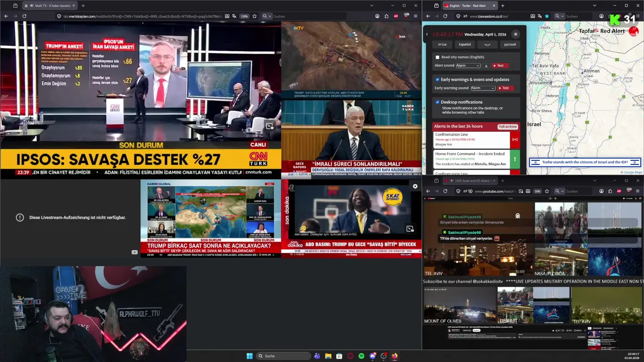Viewport: 644px width, 362px height.
Task: Reload the YouTube livestream page
Action: (445, 191)
